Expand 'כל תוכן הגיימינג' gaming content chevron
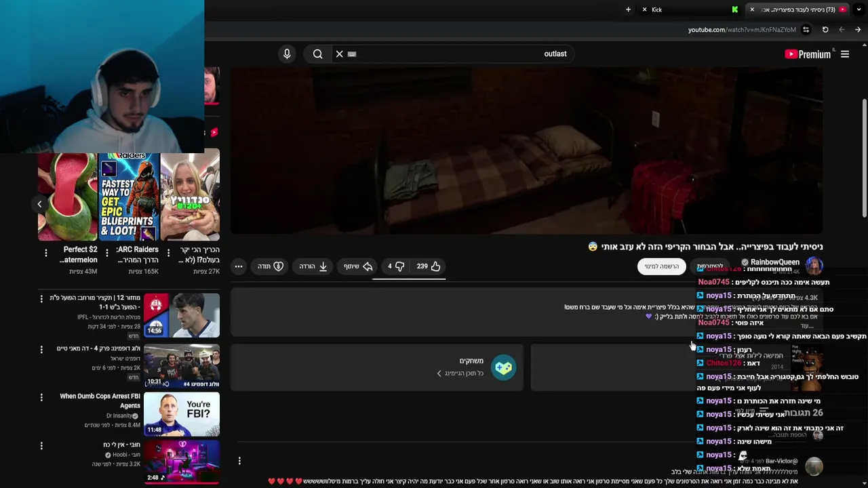The height and width of the screenshot is (488, 868). [x=439, y=373]
